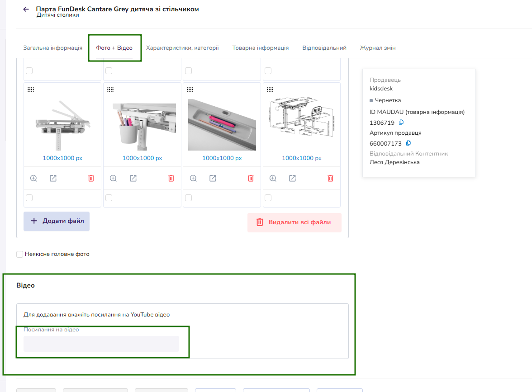
Task: Delete the folded desk photo
Action: [91, 178]
